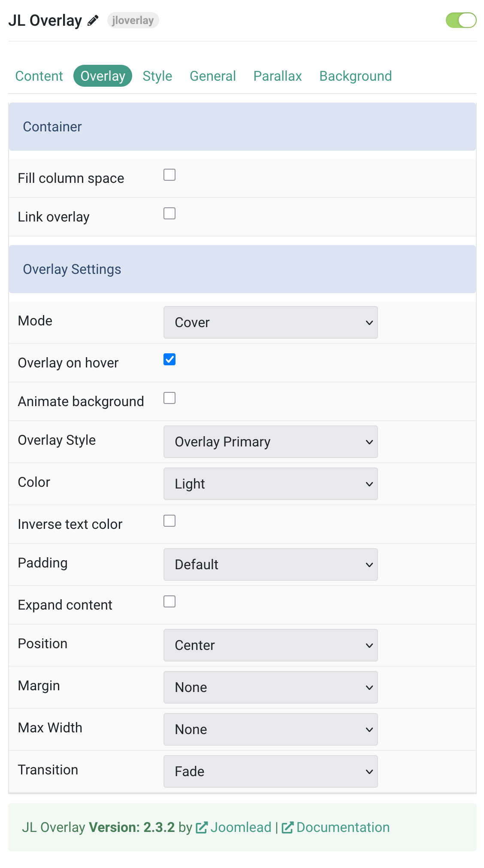Switch to the Content tab

[x=39, y=76]
